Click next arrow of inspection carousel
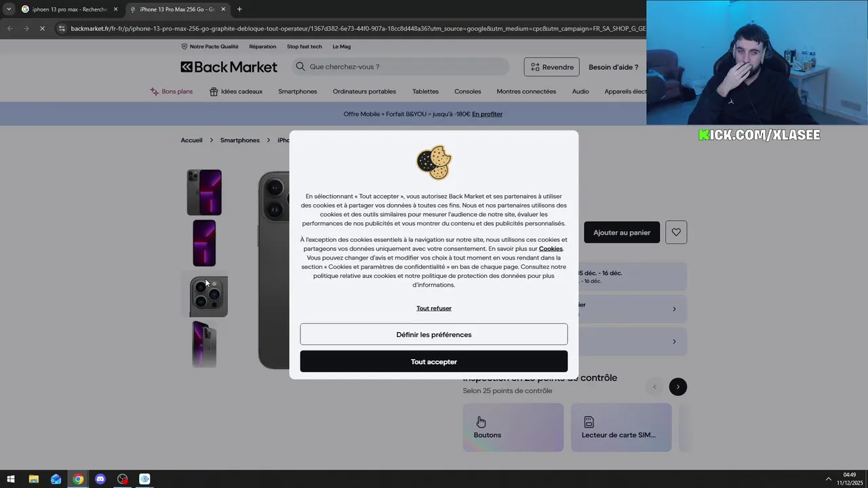This screenshot has width=868, height=488. (x=677, y=387)
